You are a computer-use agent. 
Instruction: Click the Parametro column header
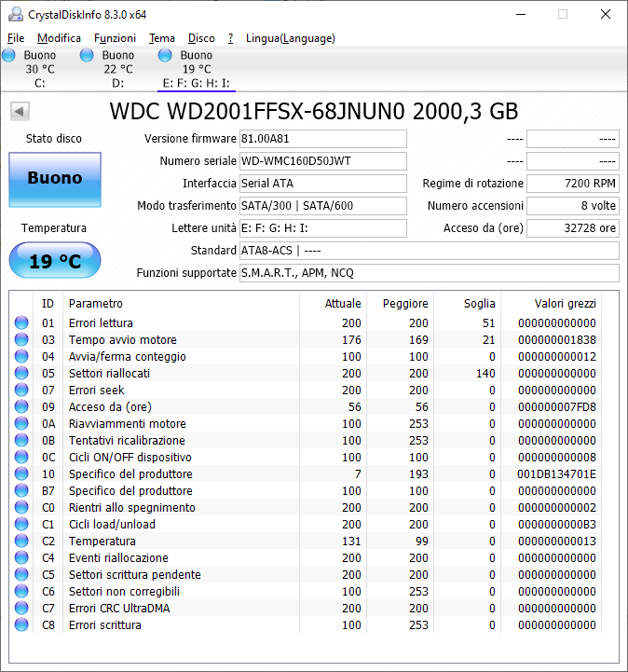click(x=181, y=304)
